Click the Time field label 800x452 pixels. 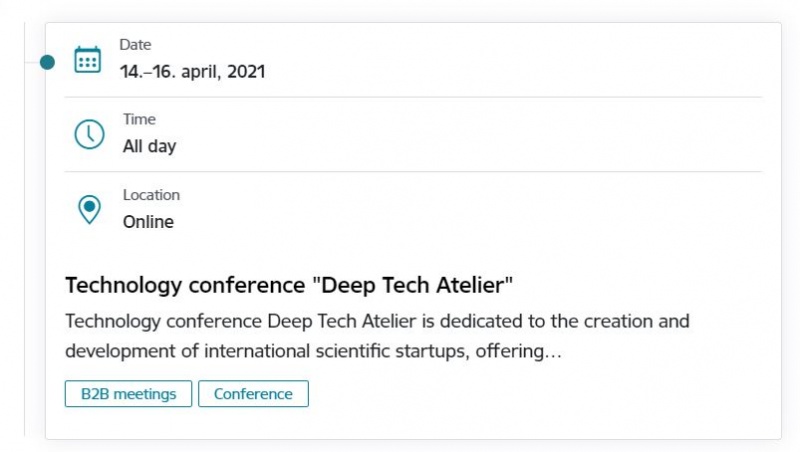(x=139, y=119)
